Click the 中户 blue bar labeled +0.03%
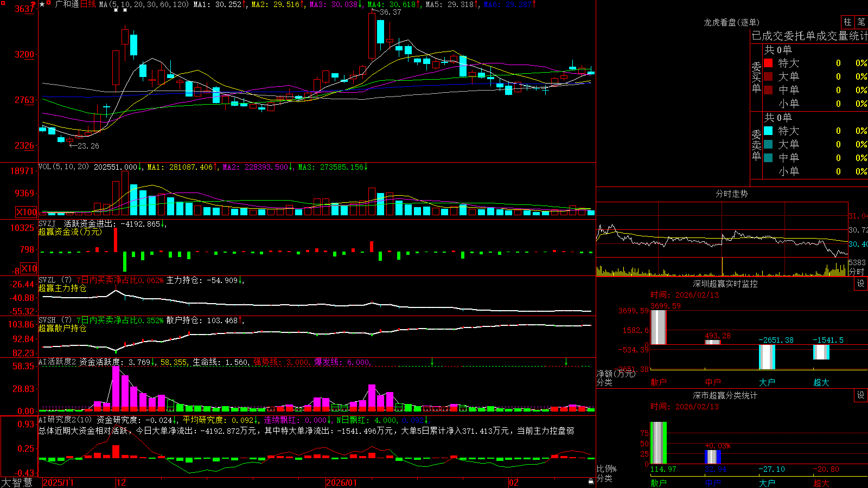This screenshot has height=488, width=868. tap(713, 457)
